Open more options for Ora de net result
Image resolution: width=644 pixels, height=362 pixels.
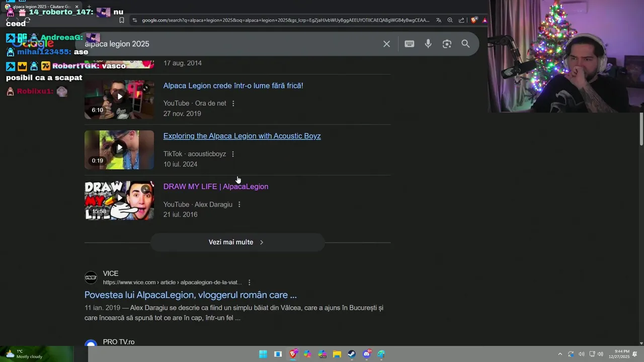(x=233, y=104)
